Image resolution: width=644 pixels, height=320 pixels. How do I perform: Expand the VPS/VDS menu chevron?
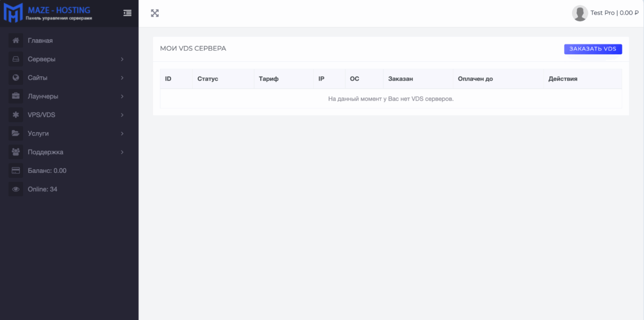click(x=122, y=114)
